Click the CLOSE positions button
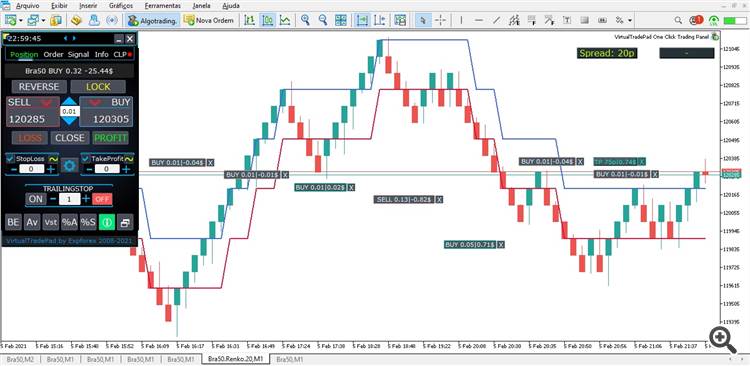The width and height of the screenshot is (750, 366). 70,138
